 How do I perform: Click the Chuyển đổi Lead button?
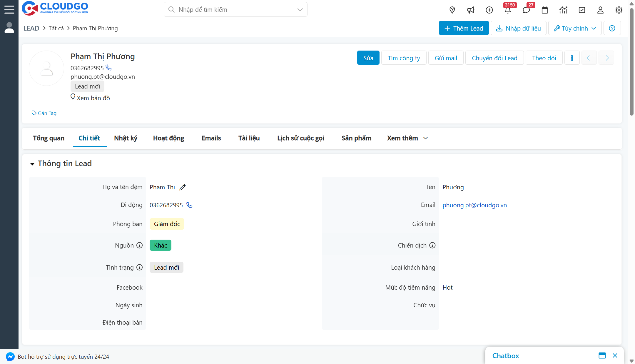point(494,58)
